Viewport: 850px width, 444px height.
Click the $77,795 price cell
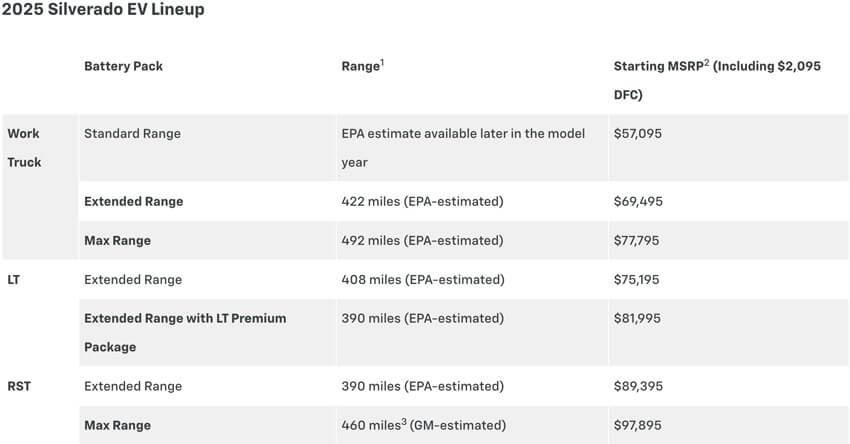point(637,240)
